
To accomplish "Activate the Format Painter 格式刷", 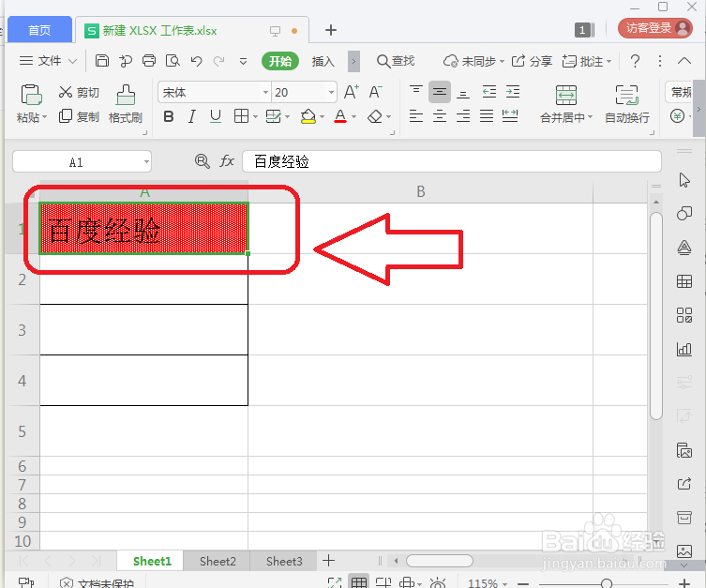I will click(126, 104).
